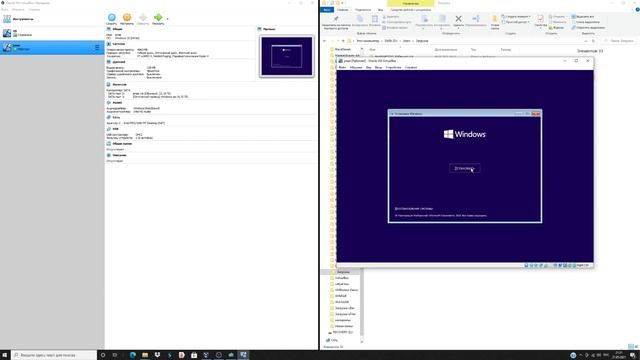Click Windows Start button
Image resolution: width=640 pixels, height=360 pixels.
(5, 355)
